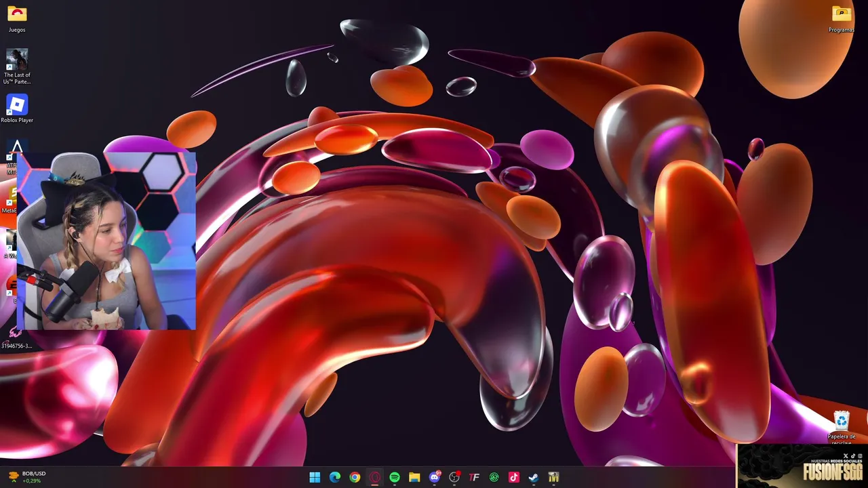Open Discord with the 9+ badge
Viewport: 868px width, 488px height.
tap(435, 477)
